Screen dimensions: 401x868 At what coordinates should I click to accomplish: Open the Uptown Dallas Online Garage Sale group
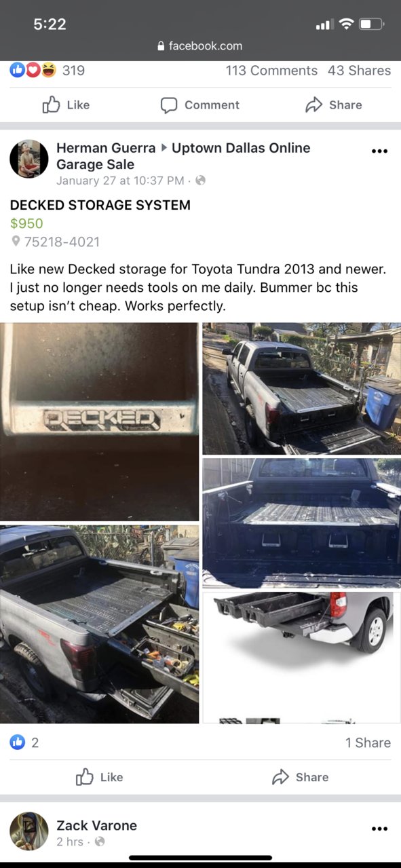point(183,156)
